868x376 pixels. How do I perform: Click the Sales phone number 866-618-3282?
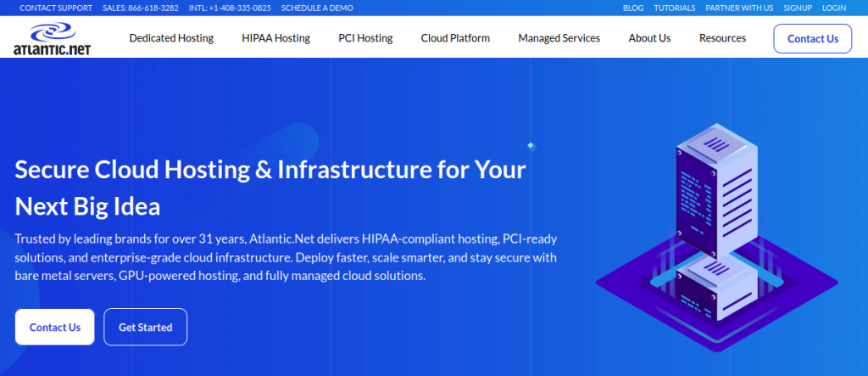tap(141, 8)
